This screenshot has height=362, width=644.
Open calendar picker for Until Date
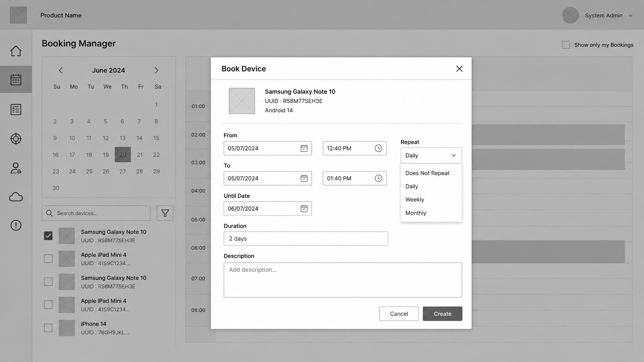point(304,209)
